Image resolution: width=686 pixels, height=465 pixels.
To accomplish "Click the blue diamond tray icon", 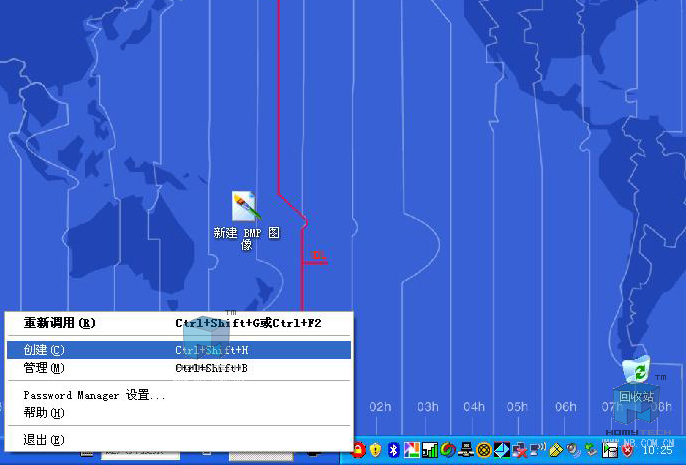I will pos(502,451).
